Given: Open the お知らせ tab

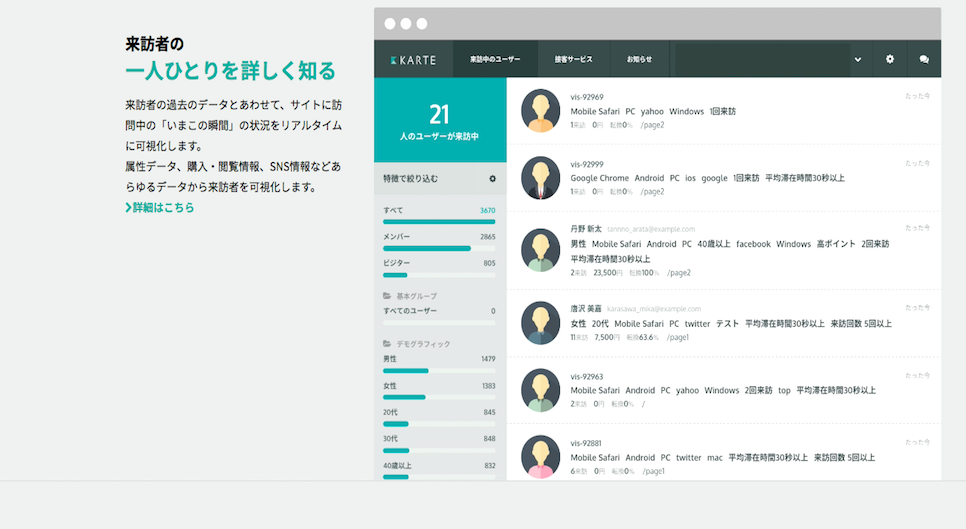Looking at the screenshot, I should [x=639, y=59].
